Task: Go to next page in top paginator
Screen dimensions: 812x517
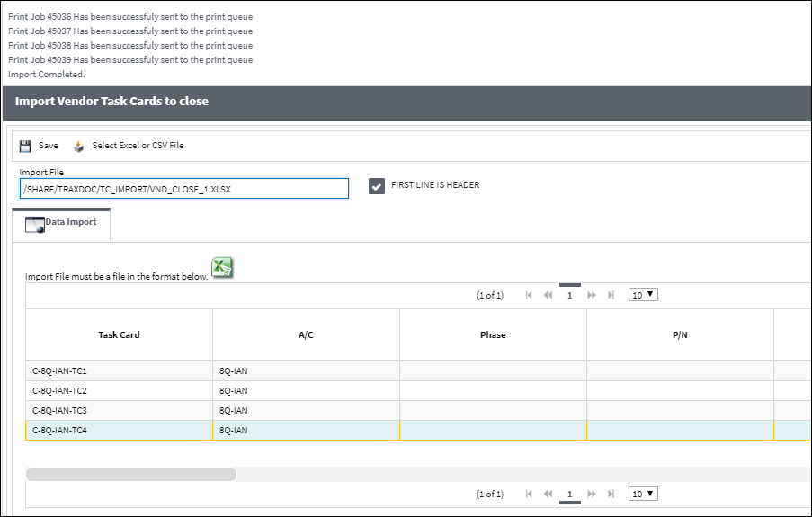Action: (x=592, y=295)
